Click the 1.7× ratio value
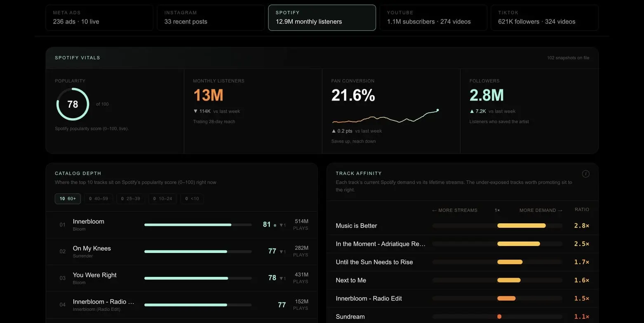The height and width of the screenshot is (323, 644). pos(582,262)
